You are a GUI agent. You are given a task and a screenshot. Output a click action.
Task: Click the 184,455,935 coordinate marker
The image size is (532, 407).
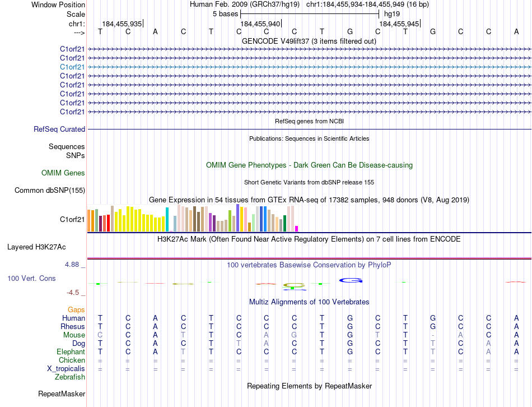(122, 24)
